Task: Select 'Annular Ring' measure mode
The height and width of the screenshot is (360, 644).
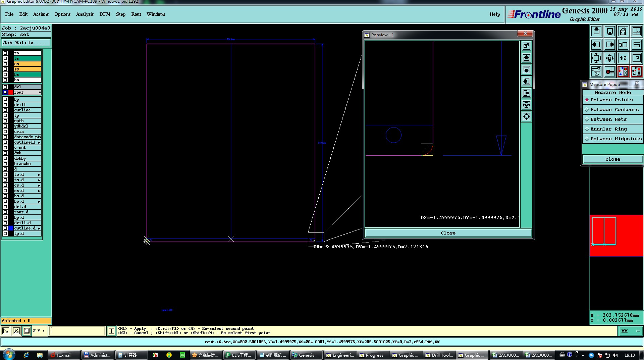Action: [612, 129]
